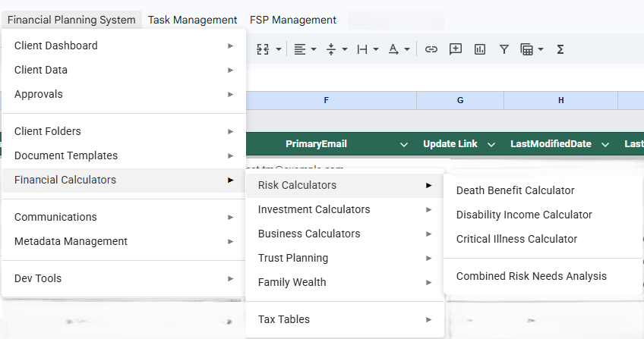Viewport: 644px width, 339px height.
Task: Open vertical align dropdown arrow
Action: (x=345, y=49)
